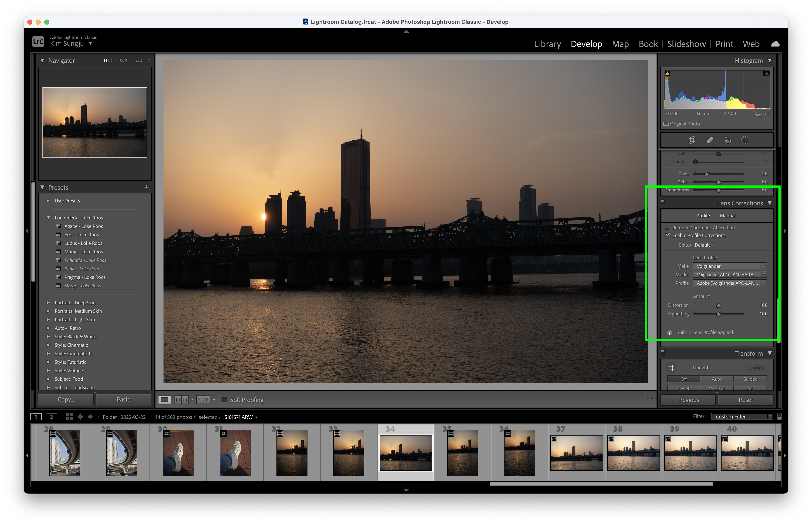Toggle the shadow clipping indicator in Histogram
Image resolution: width=812 pixels, height=525 pixels.
(x=667, y=73)
